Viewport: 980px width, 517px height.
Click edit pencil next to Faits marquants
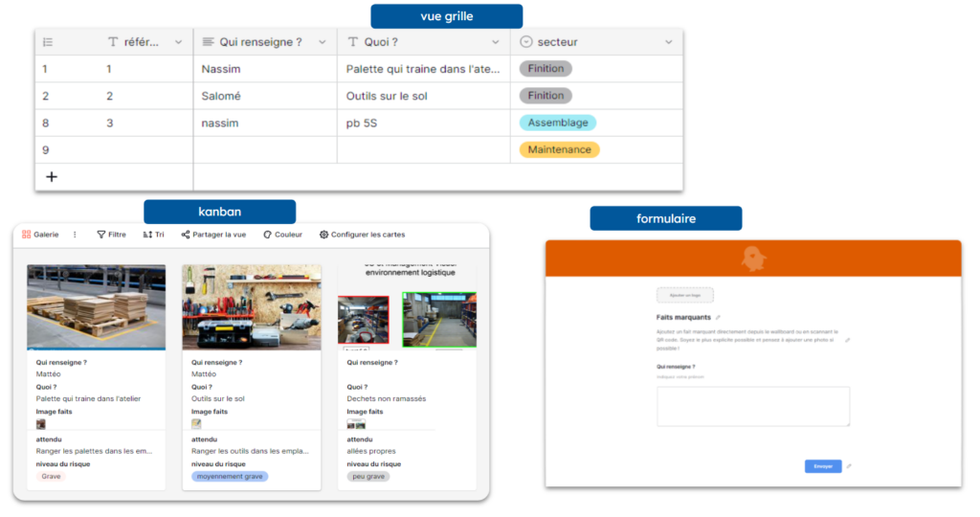718,318
